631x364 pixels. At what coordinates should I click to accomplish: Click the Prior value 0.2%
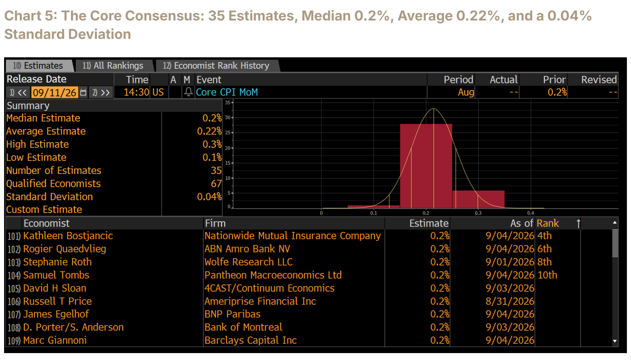557,92
